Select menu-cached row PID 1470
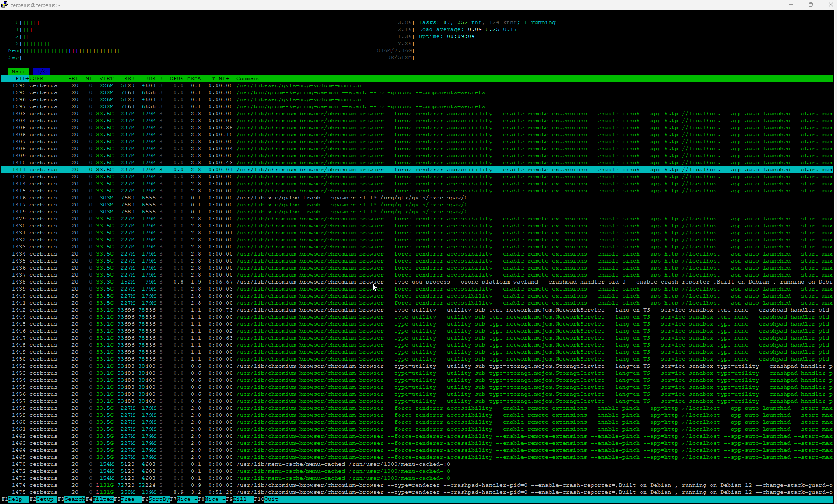Viewport: 837px width, 504px height. click(417, 464)
